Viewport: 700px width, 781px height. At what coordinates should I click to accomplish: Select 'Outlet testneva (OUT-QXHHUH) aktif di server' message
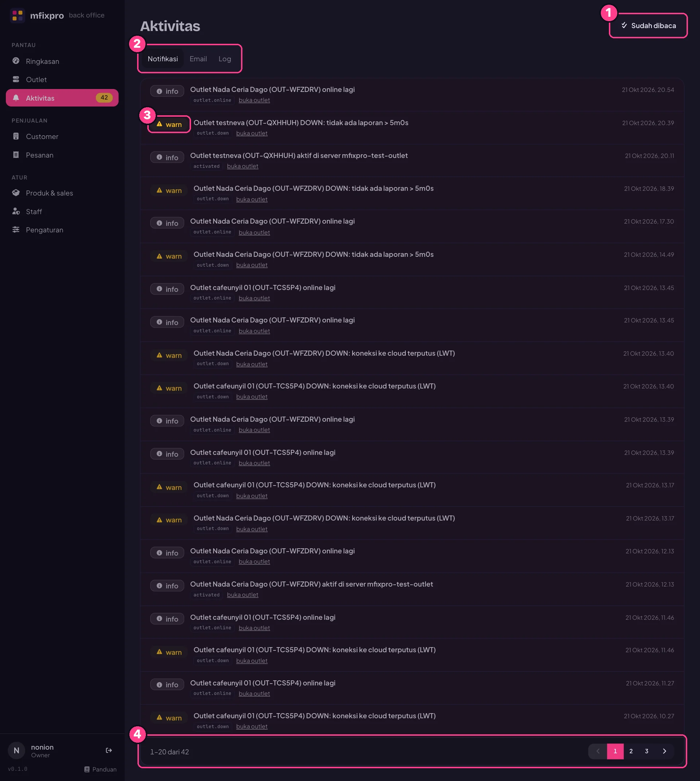click(x=299, y=155)
